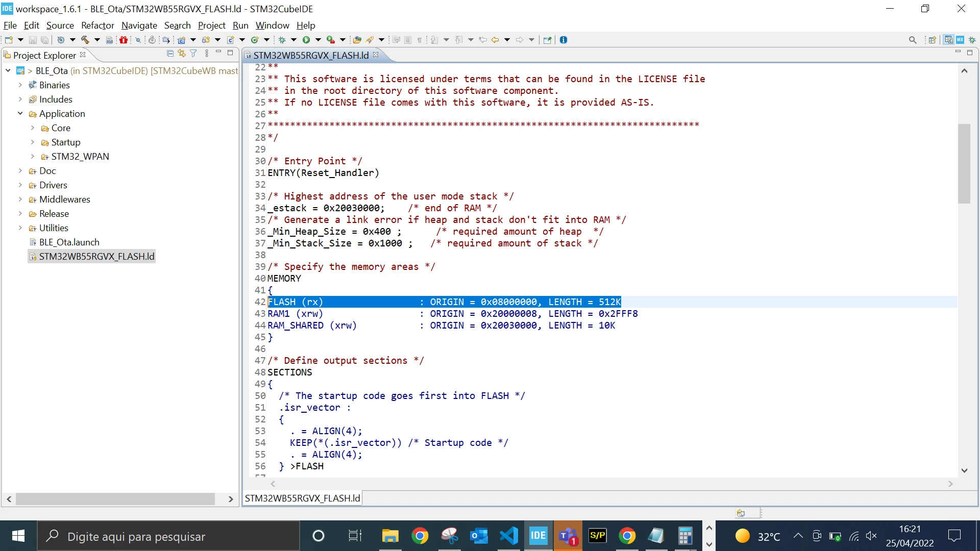Expand the Binaries tree node
Screen dimensions: 980x551
pyautogui.click(x=20, y=85)
